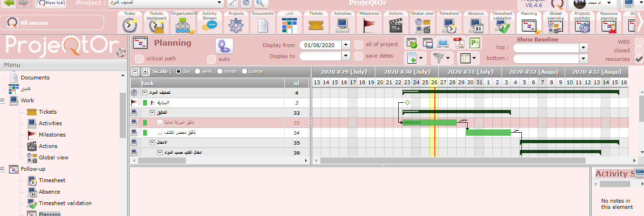Click the milestone diamond in the Gantt chart
The width and height of the screenshot is (644, 216).
coord(407,103)
